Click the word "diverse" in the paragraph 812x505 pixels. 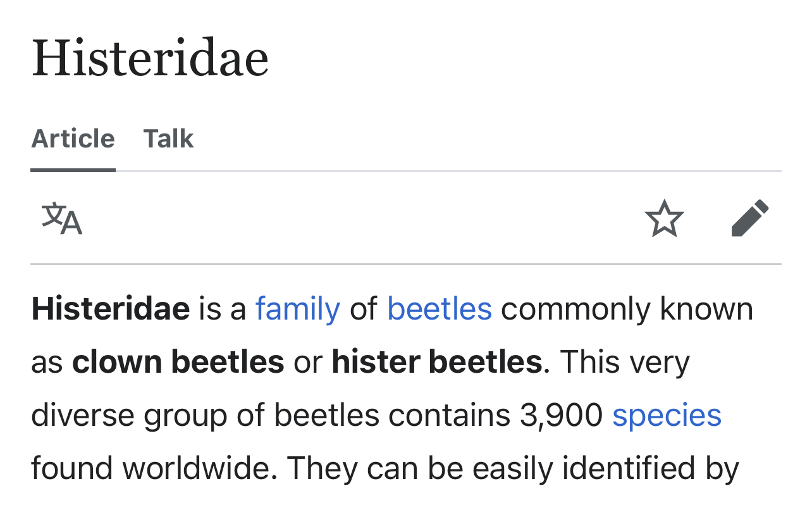click(83, 416)
